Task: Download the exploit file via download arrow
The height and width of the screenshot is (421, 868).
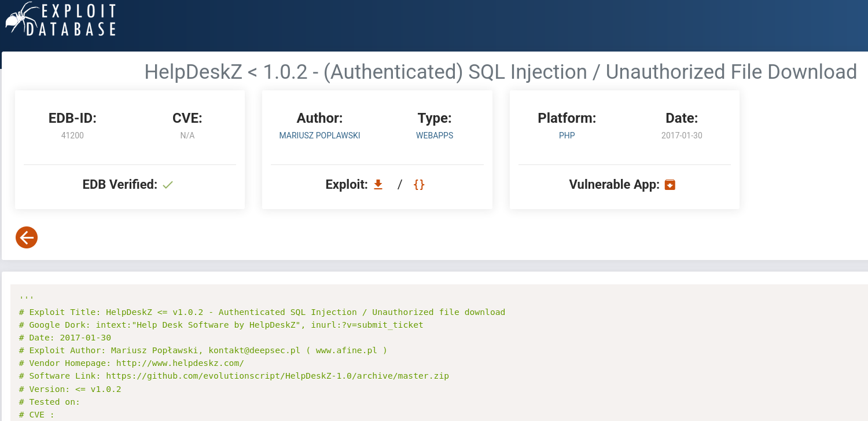Action: pyautogui.click(x=378, y=184)
